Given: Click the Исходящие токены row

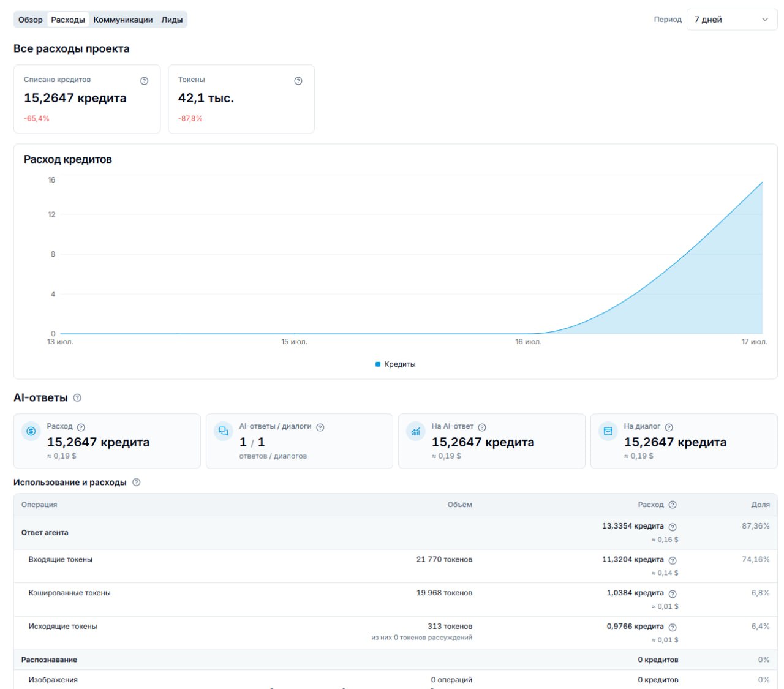Looking at the screenshot, I should tap(396, 633).
